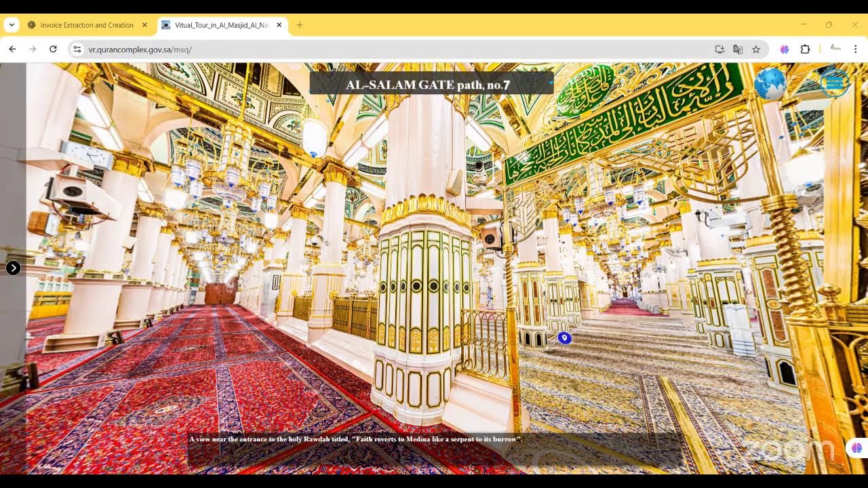
Task: Click the Rawdah entrance caption text
Action: [x=355, y=439]
